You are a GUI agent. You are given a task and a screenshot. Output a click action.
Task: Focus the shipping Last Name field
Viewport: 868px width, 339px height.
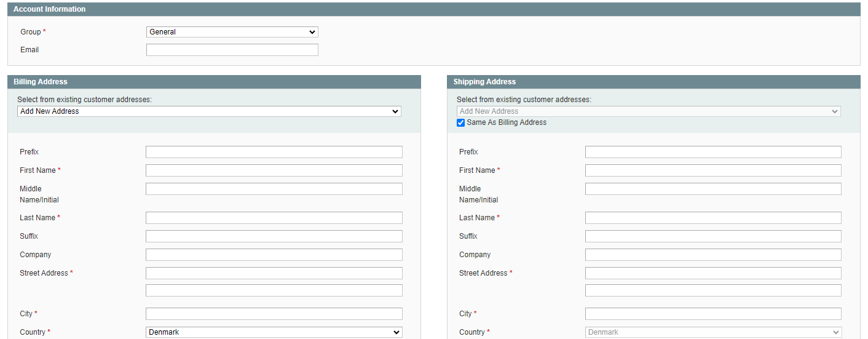tap(713, 218)
